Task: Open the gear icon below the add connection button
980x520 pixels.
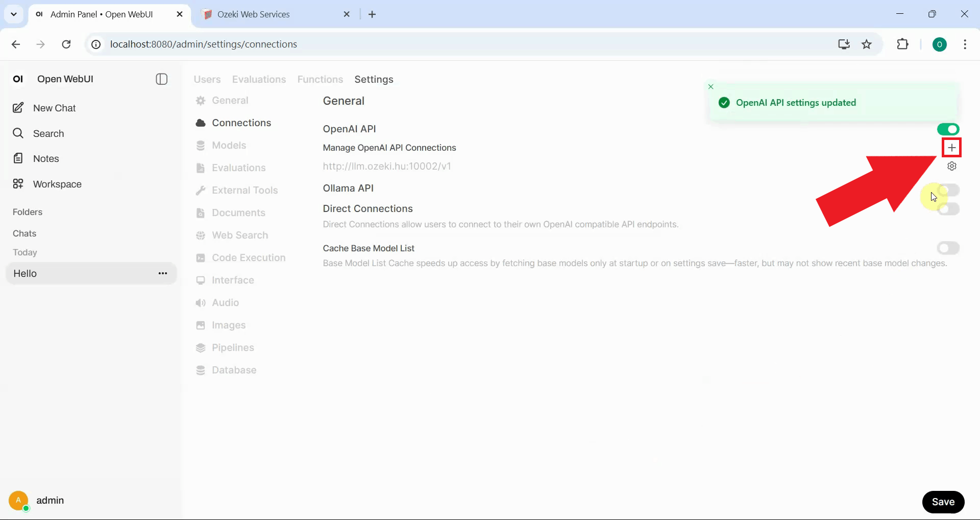Action: pyautogui.click(x=952, y=166)
